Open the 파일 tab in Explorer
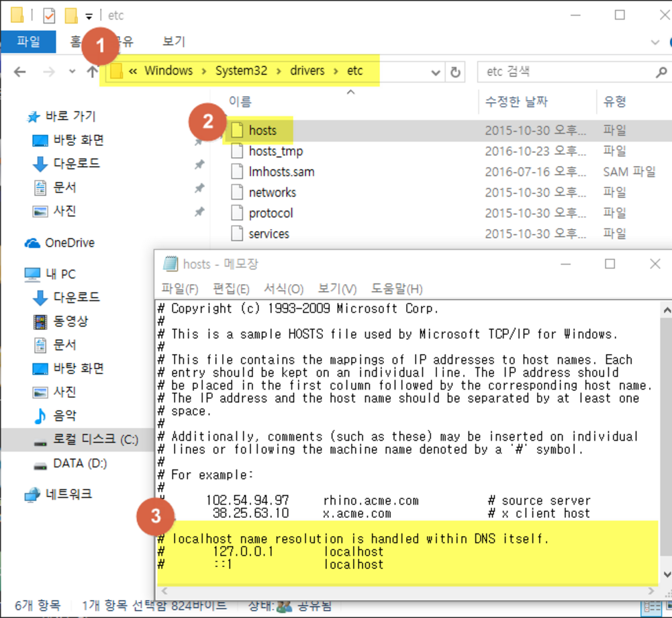This screenshot has height=618, width=672. [28, 42]
